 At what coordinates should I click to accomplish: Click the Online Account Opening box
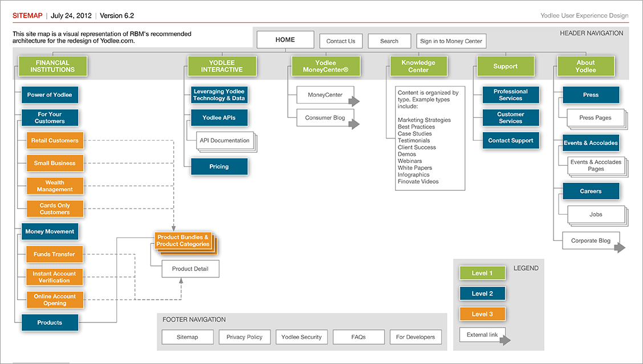click(x=55, y=300)
